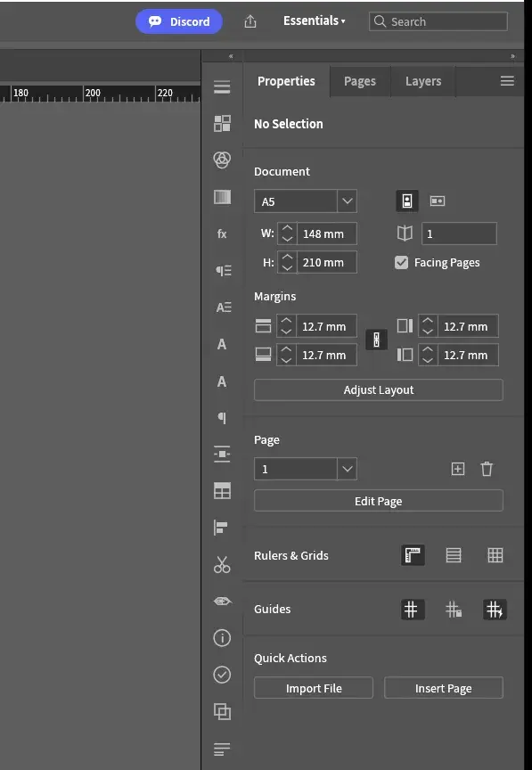Toggle Show Baseline Grid button
The height and width of the screenshot is (770, 532).
tap(454, 555)
